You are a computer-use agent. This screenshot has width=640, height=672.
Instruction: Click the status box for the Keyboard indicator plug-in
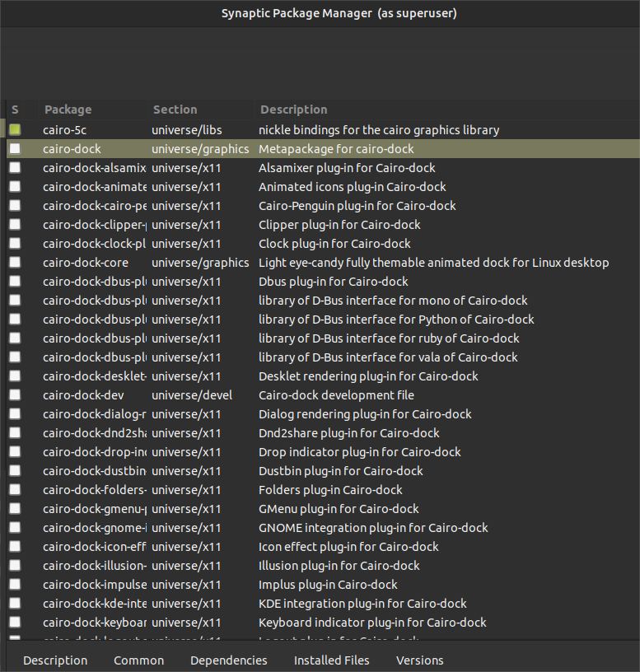click(x=15, y=623)
